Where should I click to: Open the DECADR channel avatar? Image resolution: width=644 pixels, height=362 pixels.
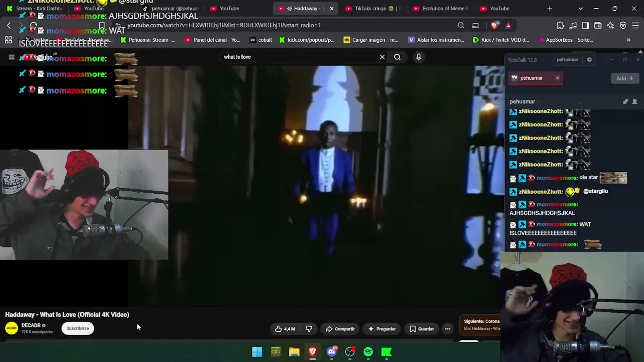click(x=11, y=328)
